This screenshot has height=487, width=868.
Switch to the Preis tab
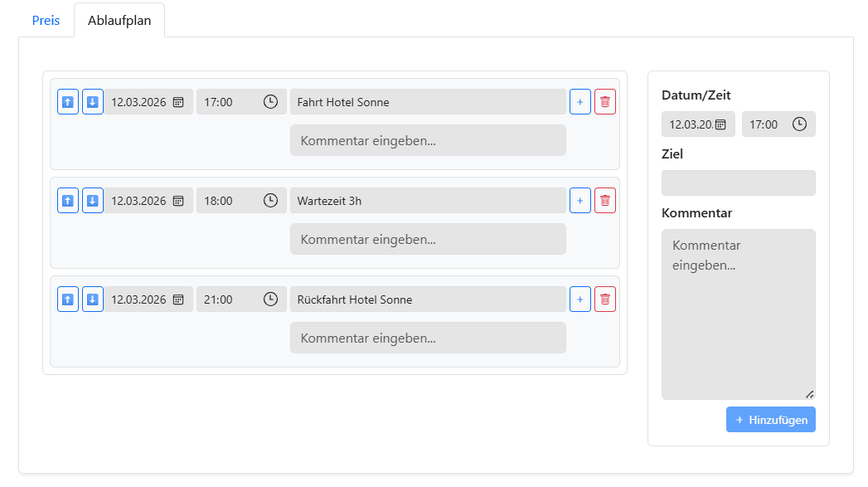(x=46, y=20)
